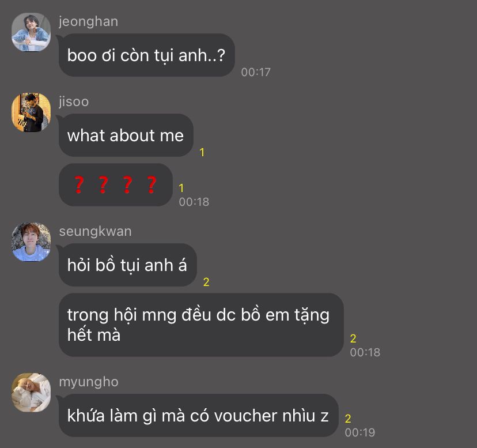Viewport: 477px width, 448px height.
Task: Click unread count beside question marks message
Action: (181, 188)
